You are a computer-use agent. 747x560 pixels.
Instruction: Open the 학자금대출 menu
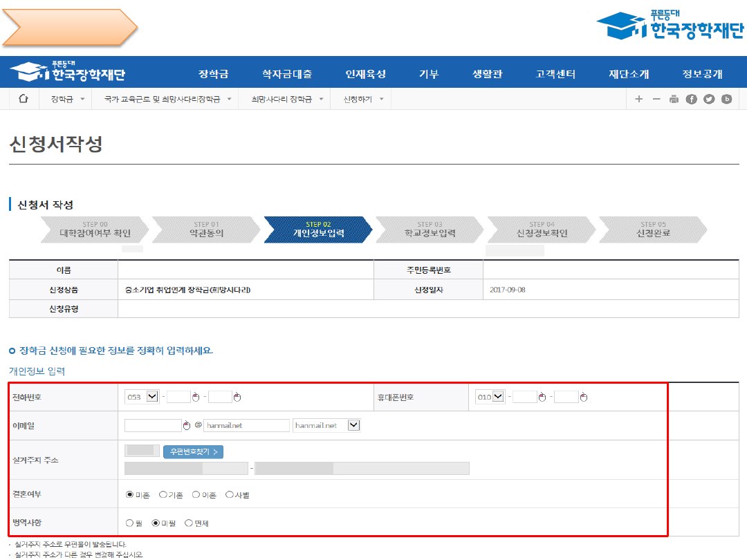tap(287, 74)
